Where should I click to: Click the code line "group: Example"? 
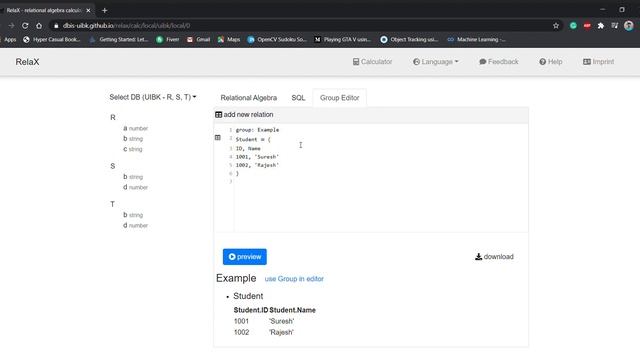(257, 130)
